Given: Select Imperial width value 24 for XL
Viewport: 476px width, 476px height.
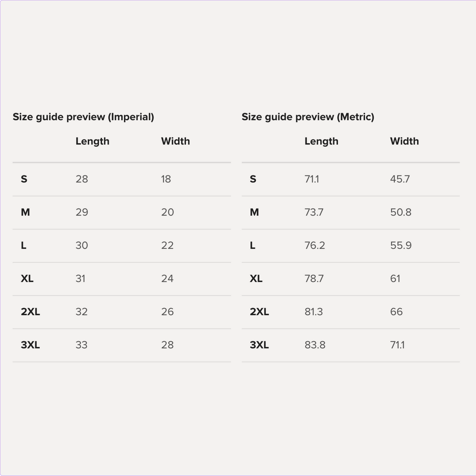Looking at the screenshot, I should pos(167,278).
